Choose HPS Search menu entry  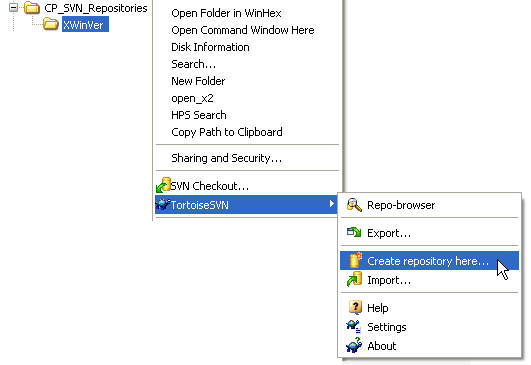[199, 115]
